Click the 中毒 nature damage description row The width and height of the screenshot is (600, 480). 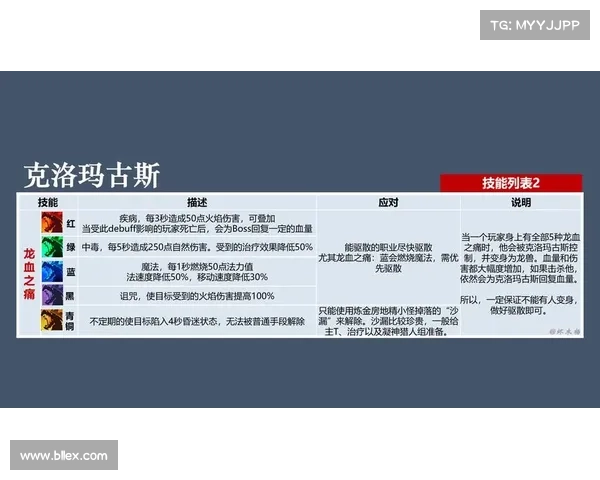point(196,246)
